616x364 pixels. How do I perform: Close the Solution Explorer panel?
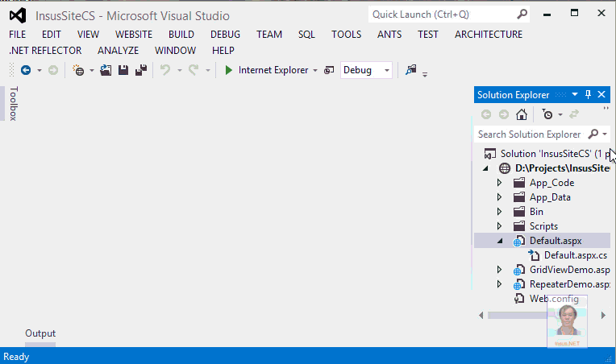(x=601, y=94)
